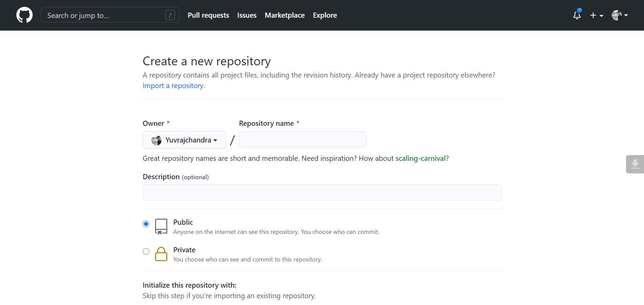The width and height of the screenshot is (644, 305).
Task: Click the Private lock icon
Action: [x=161, y=254]
